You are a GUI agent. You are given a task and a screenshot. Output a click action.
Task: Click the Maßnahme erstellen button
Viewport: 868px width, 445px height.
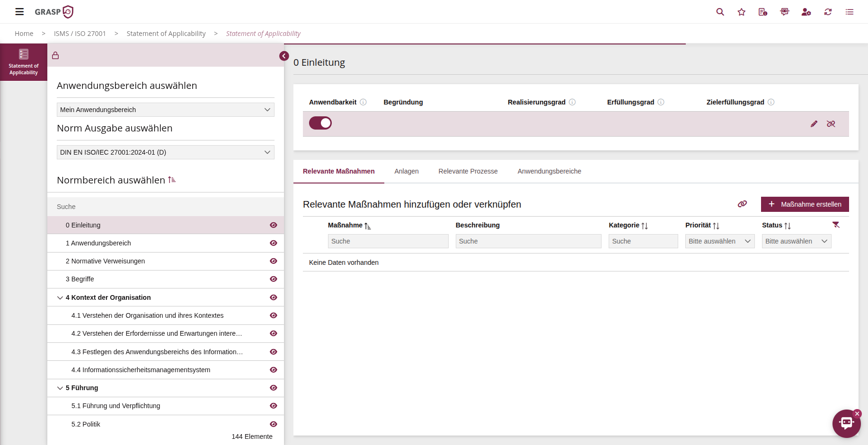805,204
